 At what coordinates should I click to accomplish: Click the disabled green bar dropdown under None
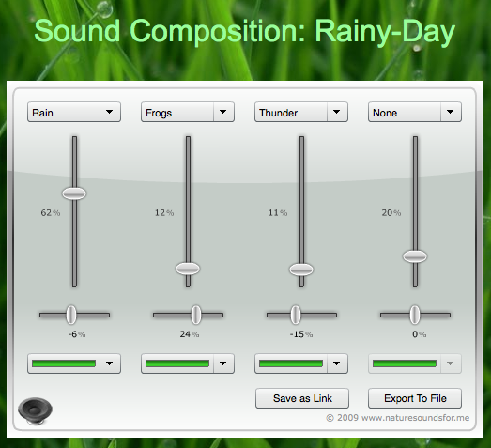tap(415, 363)
